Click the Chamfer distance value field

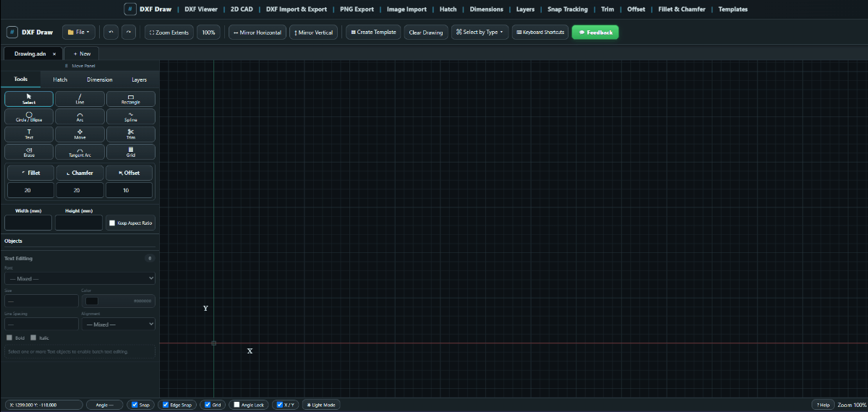pos(80,190)
